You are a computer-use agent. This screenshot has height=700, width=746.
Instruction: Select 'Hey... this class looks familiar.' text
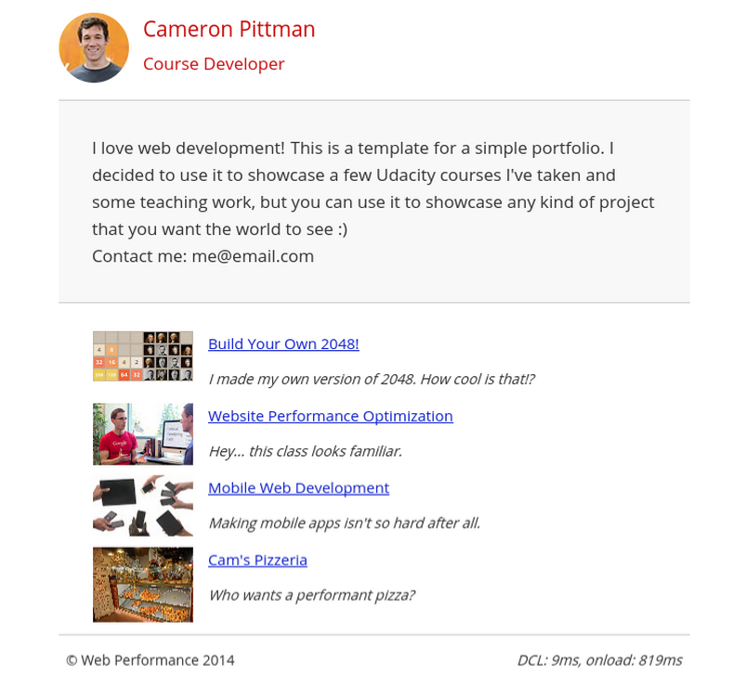click(x=305, y=451)
